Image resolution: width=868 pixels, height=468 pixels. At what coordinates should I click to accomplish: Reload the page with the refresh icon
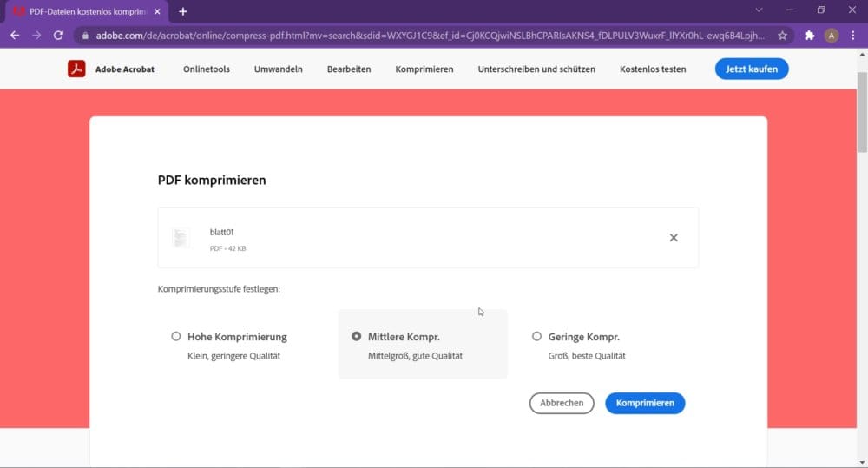point(58,36)
